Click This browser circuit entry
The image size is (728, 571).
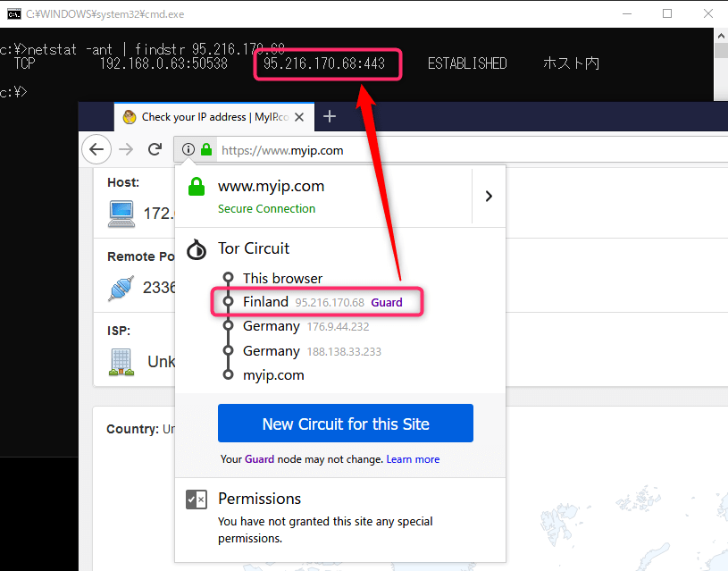point(282,278)
